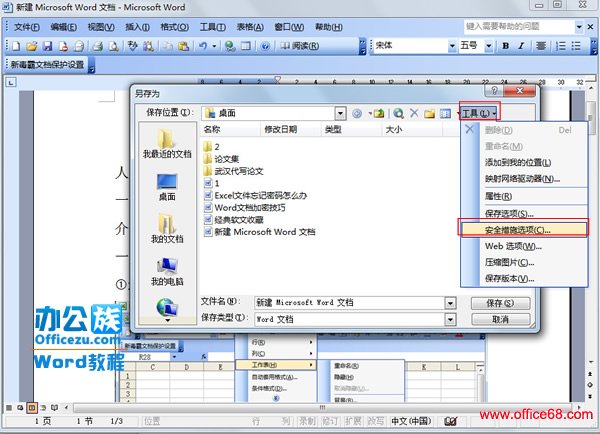Image resolution: width=600 pixels, height=434 pixels.
Task: Click the Insert table toolbar icon
Action: point(246,46)
